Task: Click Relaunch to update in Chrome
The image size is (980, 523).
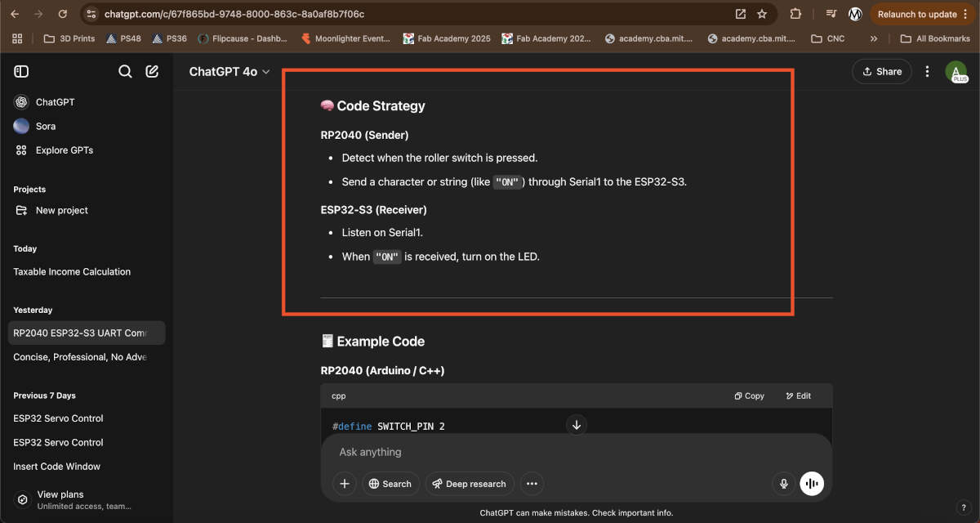Action: point(922,14)
